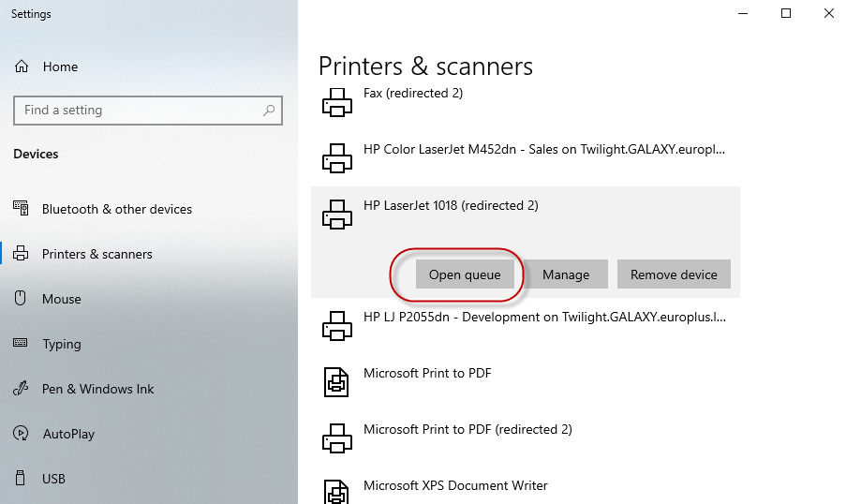
Task: Click the Home icon in the sidebar
Action: tap(22, 67)
